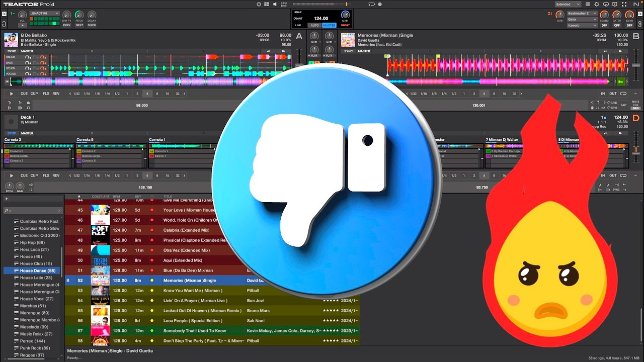
Task: Play Deck A
Action: (x=12, y=94)
